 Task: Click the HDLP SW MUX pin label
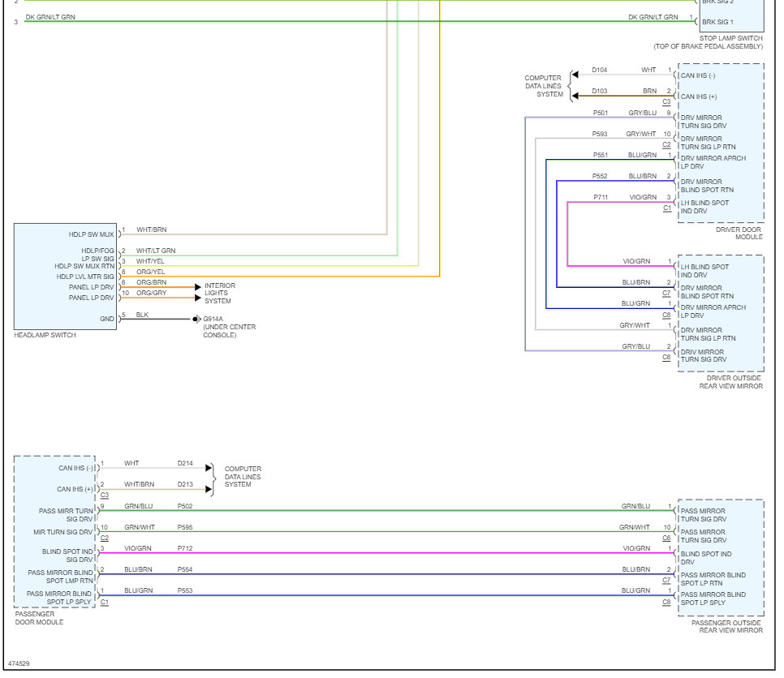[x=92, y=234]
